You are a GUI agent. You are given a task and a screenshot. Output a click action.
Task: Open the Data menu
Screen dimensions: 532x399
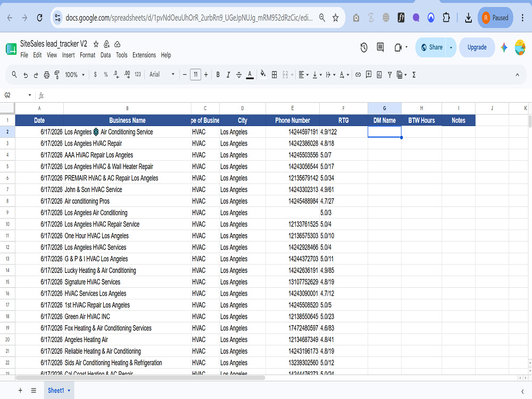[x=105, y=55]
